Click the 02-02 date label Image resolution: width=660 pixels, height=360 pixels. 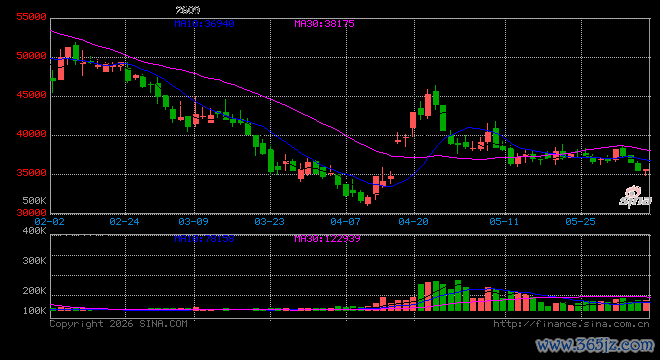(x=50, y=221)
